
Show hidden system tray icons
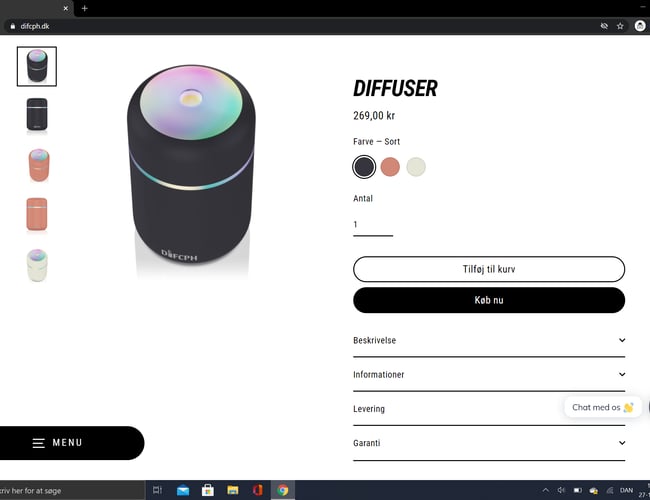(546, 490)
